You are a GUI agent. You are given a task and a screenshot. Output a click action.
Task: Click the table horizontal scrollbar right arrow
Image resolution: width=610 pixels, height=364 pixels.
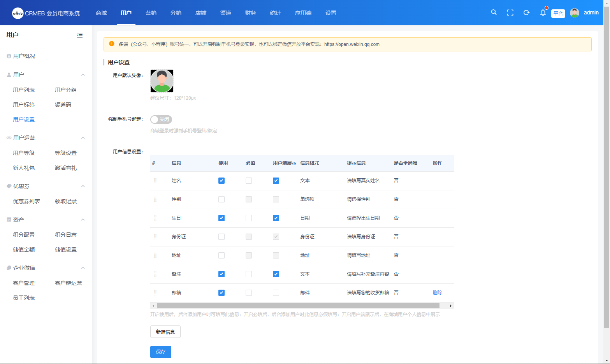click(450, 306)
